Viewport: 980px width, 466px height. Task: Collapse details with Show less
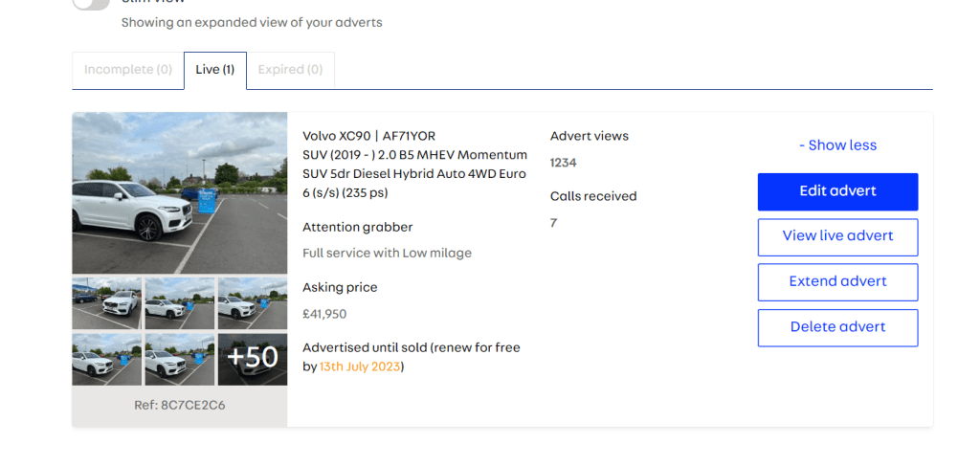pyautogui.click(x=837, y=145)
